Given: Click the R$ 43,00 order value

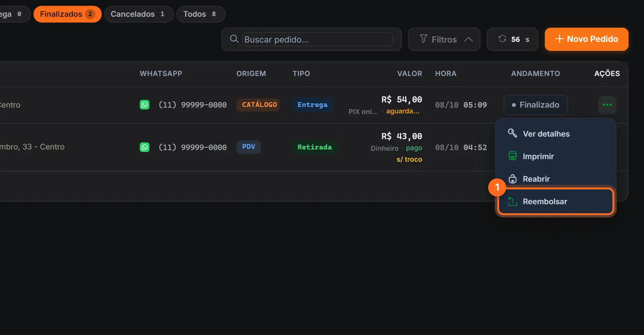Looking at the screenshot, I should coord(402,136).
